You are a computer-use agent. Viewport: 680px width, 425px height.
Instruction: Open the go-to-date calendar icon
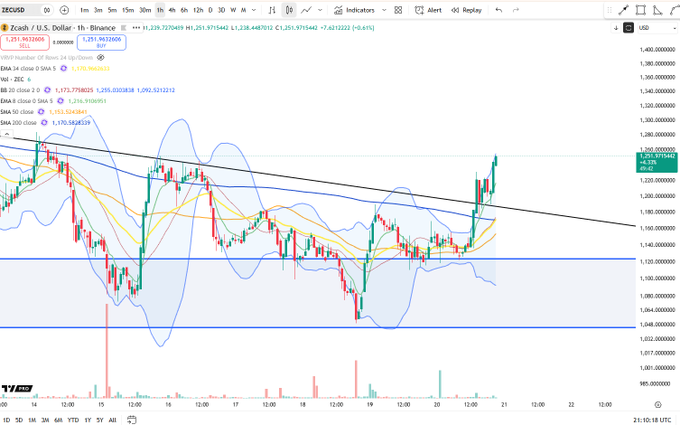click(131, 419)
